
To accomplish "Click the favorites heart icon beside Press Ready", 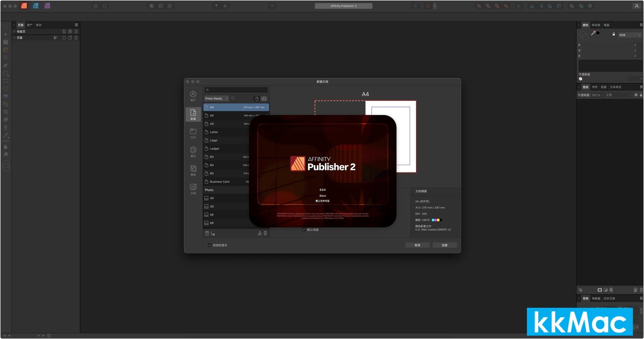I will 233,98.
